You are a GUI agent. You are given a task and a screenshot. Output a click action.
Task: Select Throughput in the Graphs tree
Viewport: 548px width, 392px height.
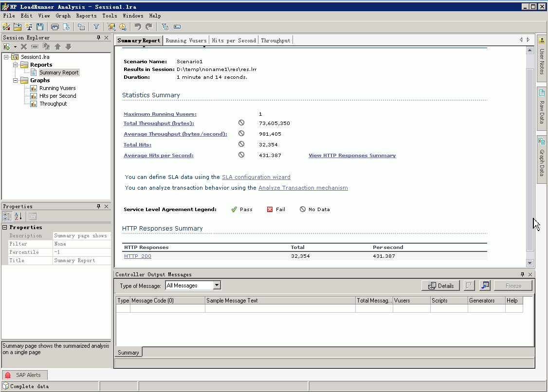coord(53,104)
